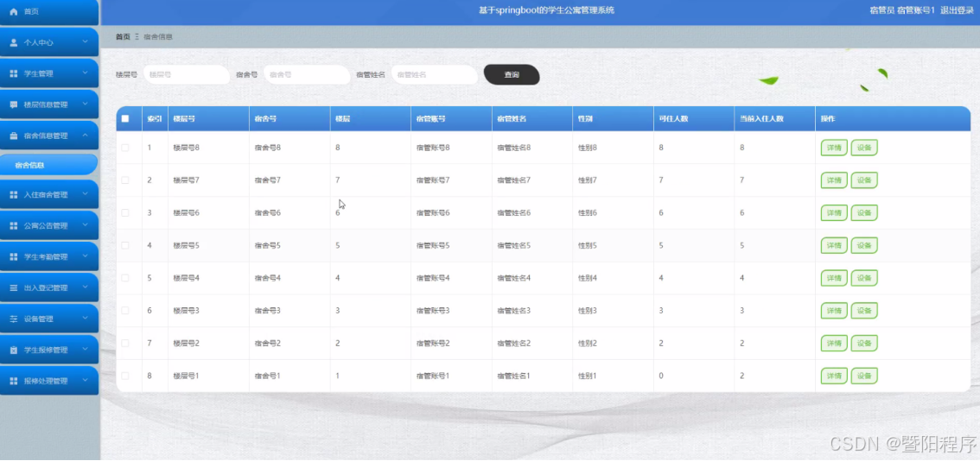Image resolution: width=980 pixels, height=461 pixels.
Task: Open 设备 for the 楼层号6 row
Action: click(863, 212)
